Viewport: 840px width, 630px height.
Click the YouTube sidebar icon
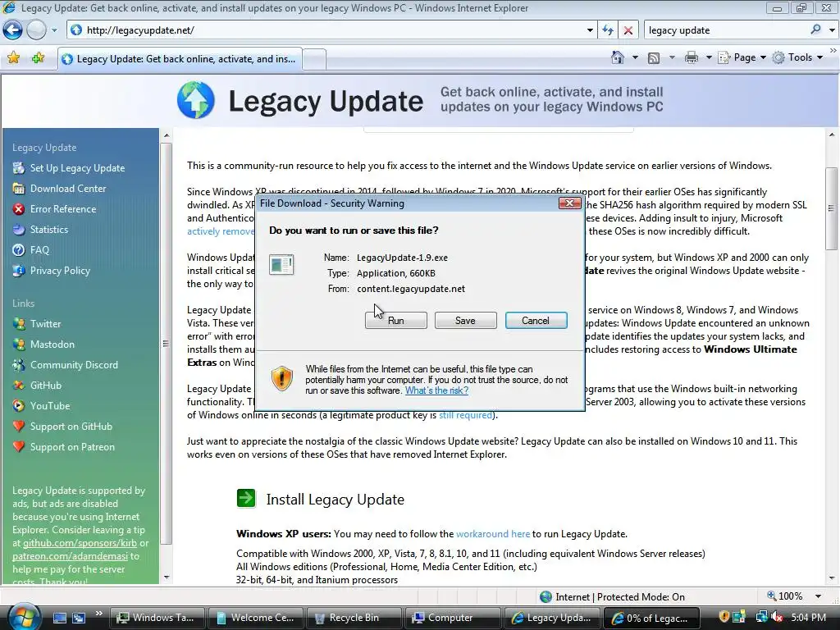pyautogui.click(x=19, y=406)
